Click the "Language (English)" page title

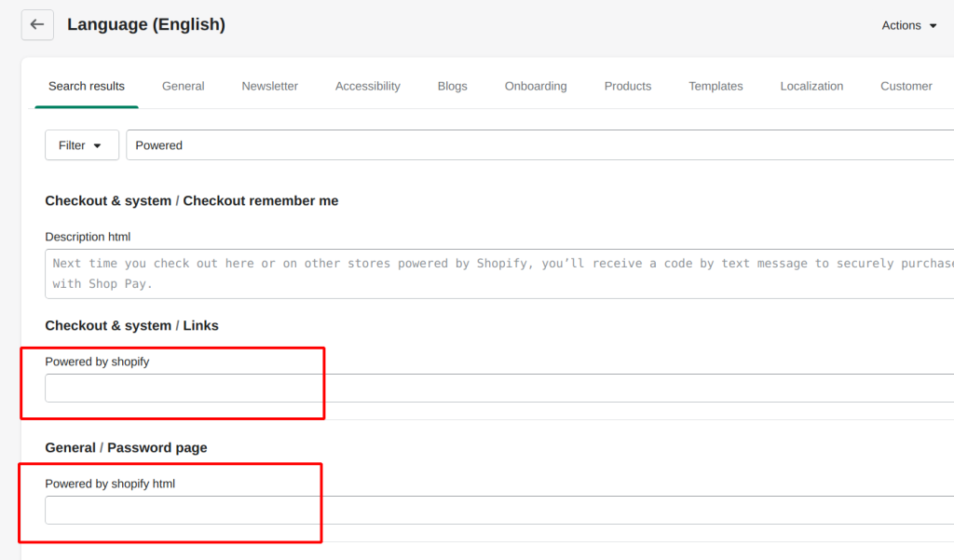tap(146, 25)
